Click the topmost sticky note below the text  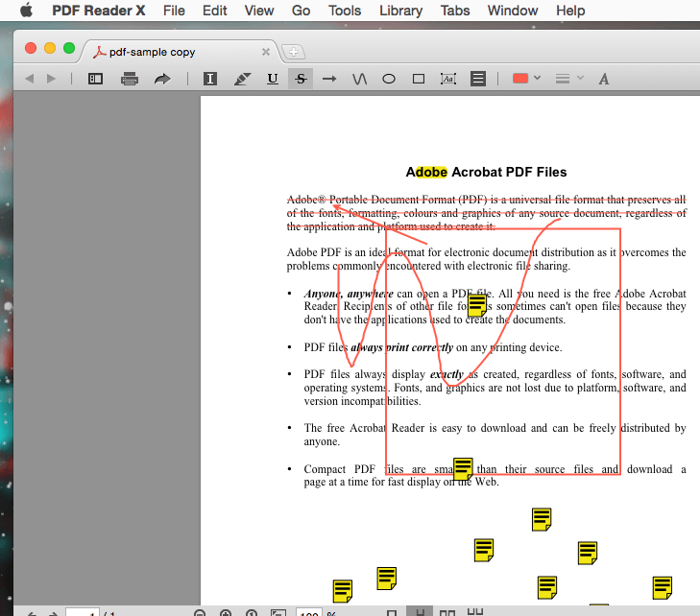pos(542,519)
